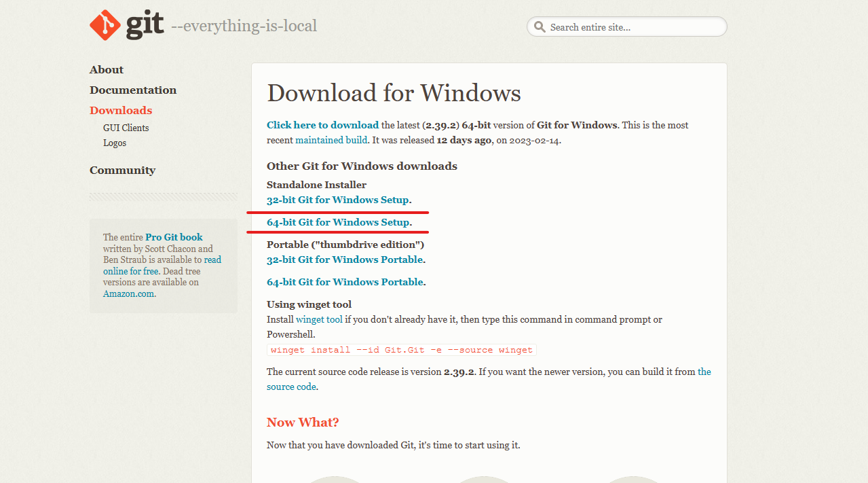
Task: Click the 'Click here to download' link
Action: pos(322,125)
